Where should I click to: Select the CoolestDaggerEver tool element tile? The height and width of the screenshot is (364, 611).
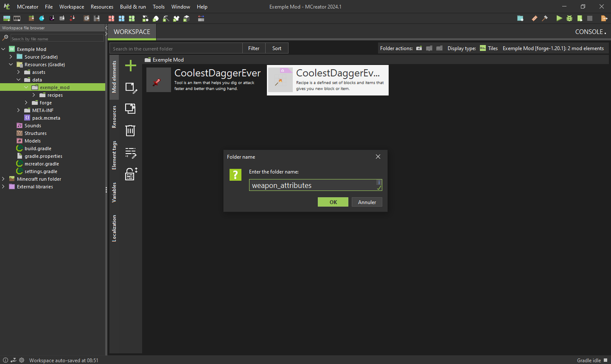click(x=205, y=80)
